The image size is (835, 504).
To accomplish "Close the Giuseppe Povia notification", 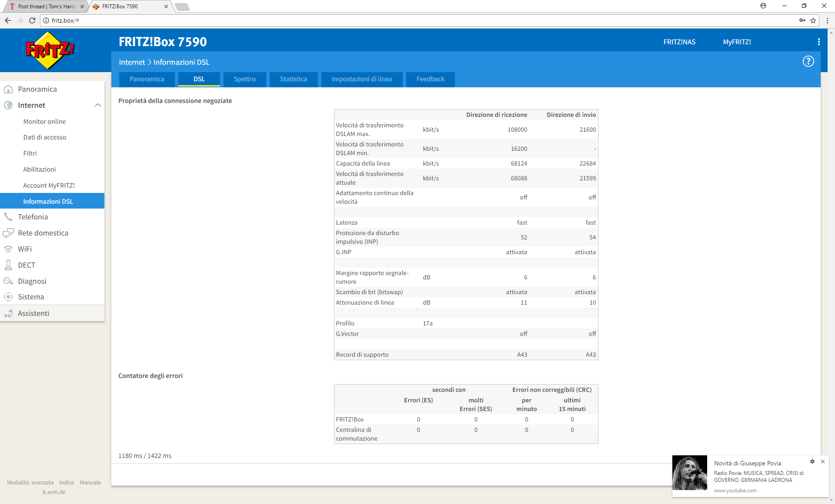I will 823,461.
